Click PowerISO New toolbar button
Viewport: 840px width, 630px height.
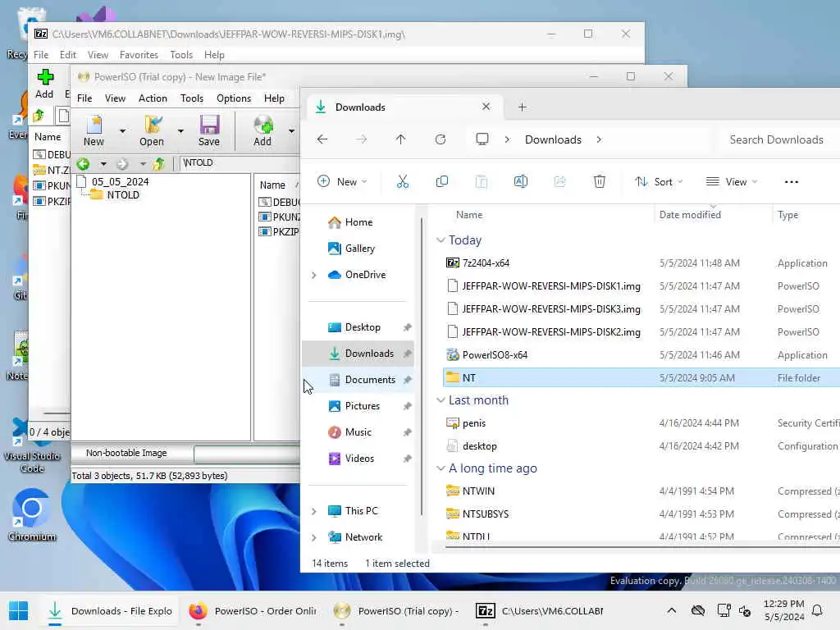94,130
